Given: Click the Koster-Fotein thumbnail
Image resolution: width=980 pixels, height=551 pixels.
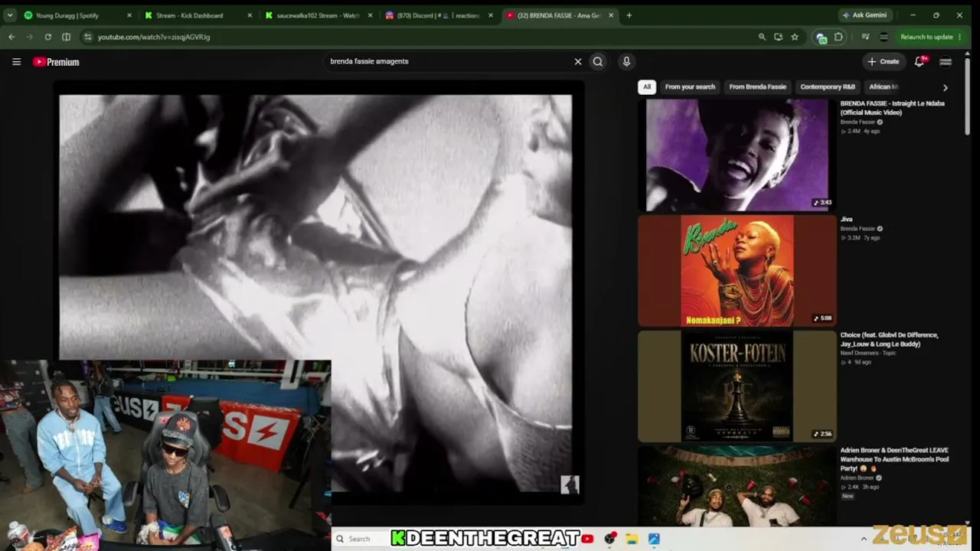Looking at the screenshot, I should click(x=737, y=386).
